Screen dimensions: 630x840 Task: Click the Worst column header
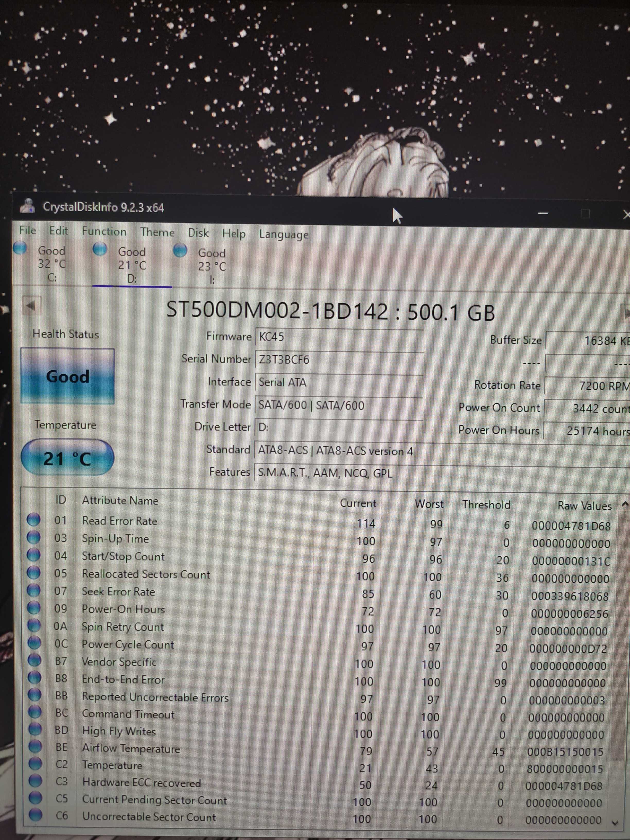[x=429, y=504]
